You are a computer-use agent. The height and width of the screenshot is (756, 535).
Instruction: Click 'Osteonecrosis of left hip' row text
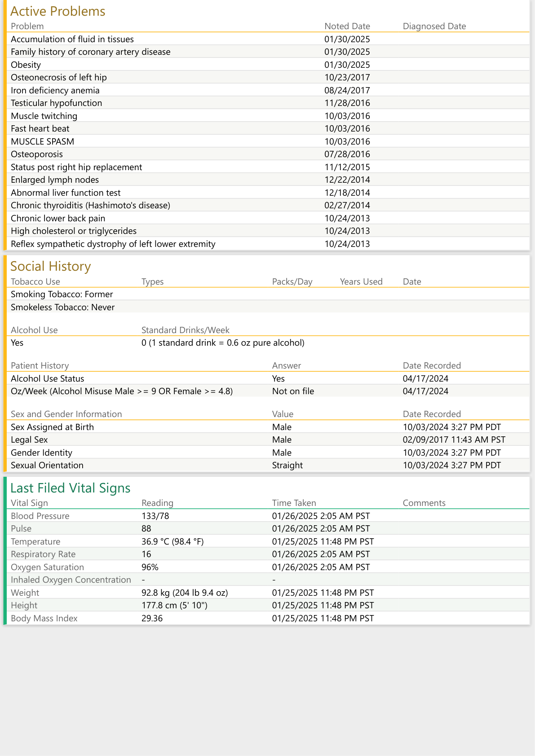59,77
